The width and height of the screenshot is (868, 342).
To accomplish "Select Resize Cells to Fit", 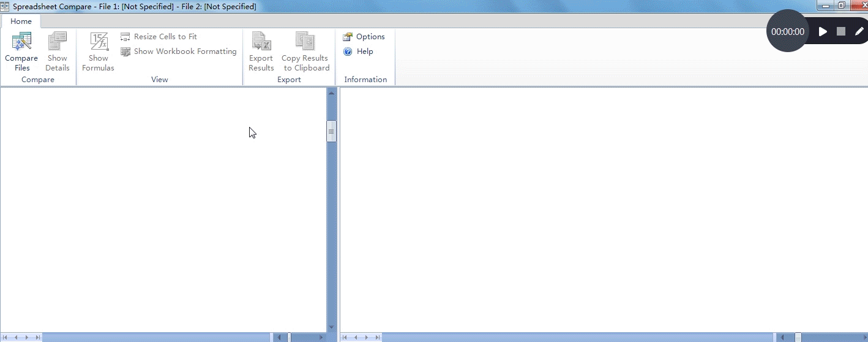I will (159, 37).
